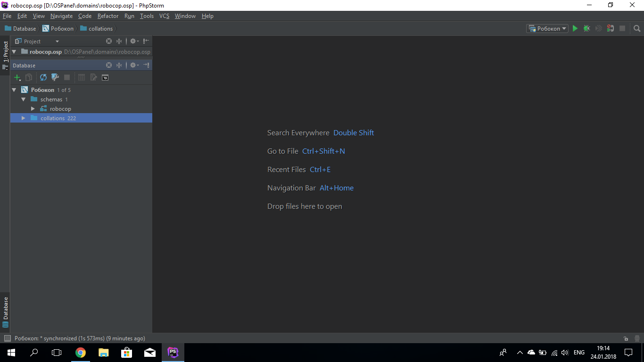Click Scroll from Source in Project panel

109,41
